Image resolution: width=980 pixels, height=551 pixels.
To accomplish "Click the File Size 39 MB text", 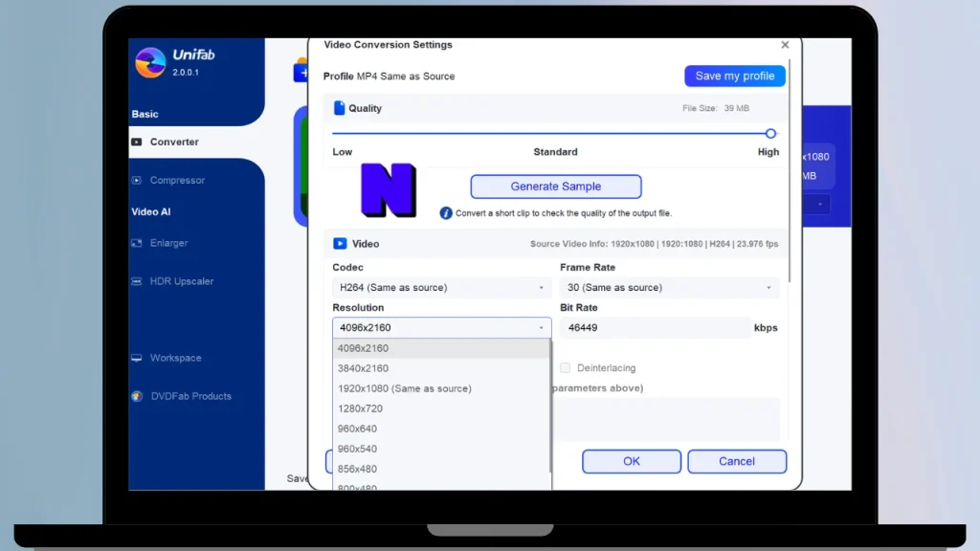I will (716, 108).
